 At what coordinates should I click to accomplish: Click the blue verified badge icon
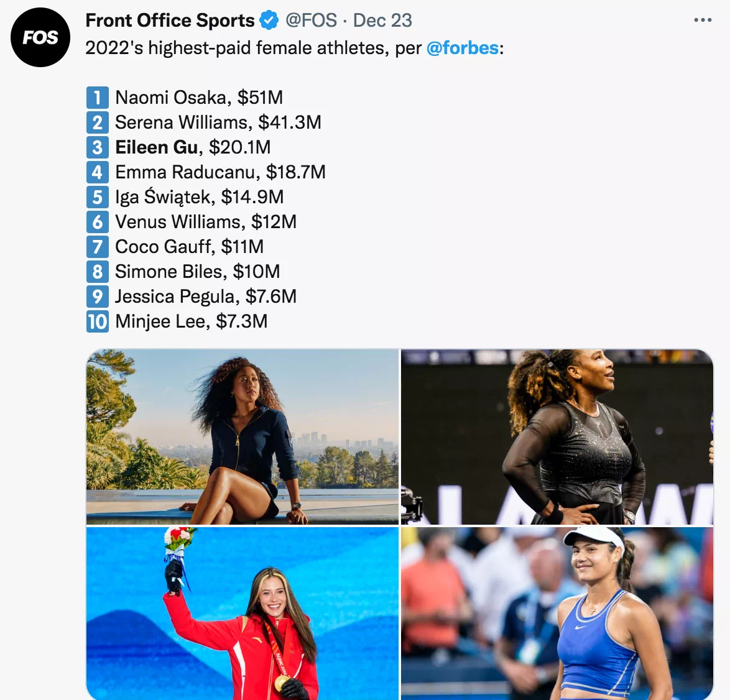pos(269,21)
